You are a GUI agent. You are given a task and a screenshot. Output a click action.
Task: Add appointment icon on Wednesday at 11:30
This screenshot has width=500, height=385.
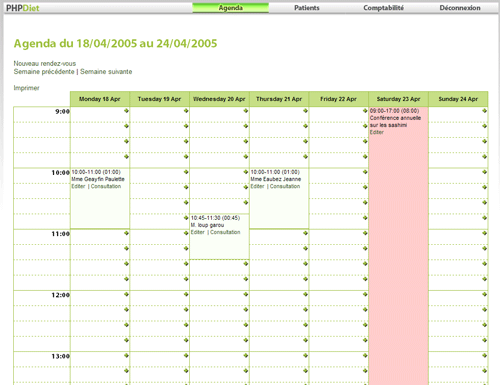click(x=246, y=264)
